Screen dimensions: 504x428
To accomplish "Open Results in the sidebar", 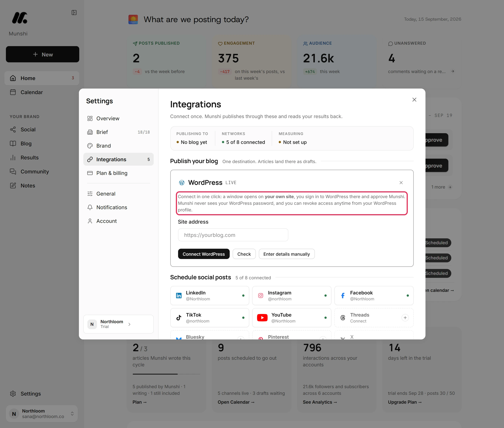I will (x=42, y=158).
